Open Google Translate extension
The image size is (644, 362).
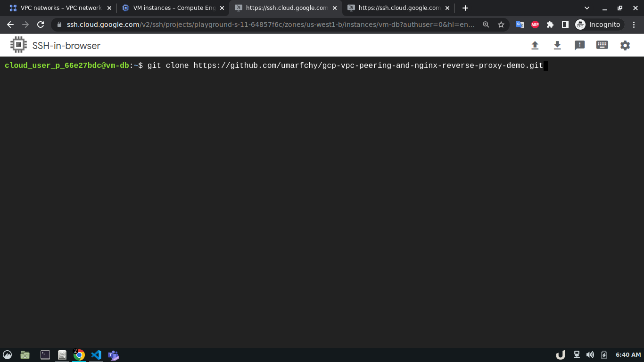[x=520, y=25]
